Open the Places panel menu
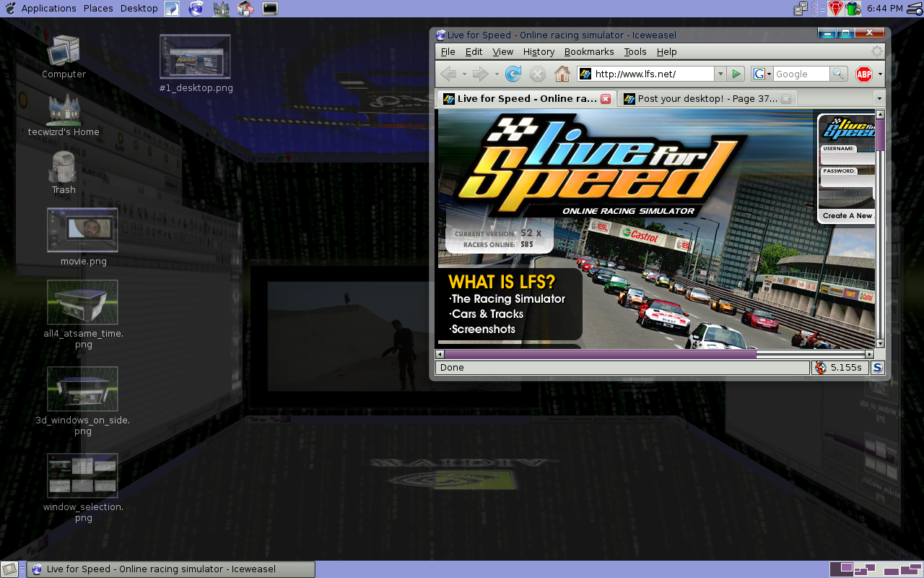This screenshot has width=924, height=578. 98,9
